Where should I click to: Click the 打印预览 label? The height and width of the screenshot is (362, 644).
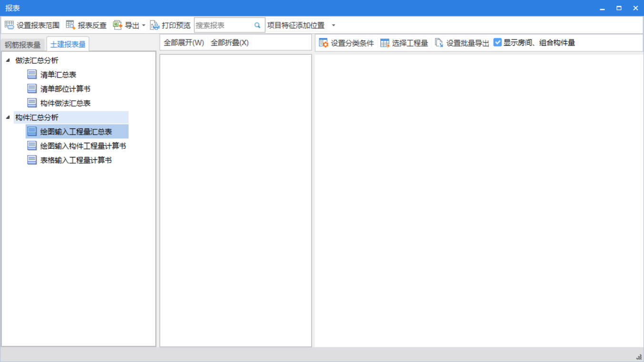click(176, 26)
